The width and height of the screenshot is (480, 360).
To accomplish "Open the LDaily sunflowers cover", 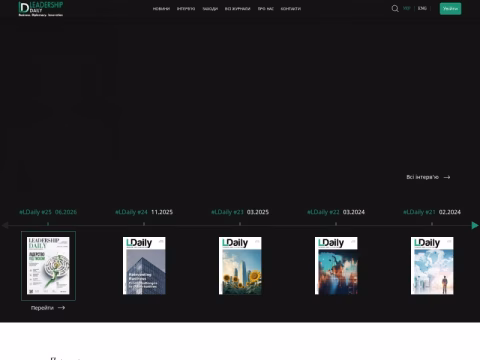I will tap(240, 266).
